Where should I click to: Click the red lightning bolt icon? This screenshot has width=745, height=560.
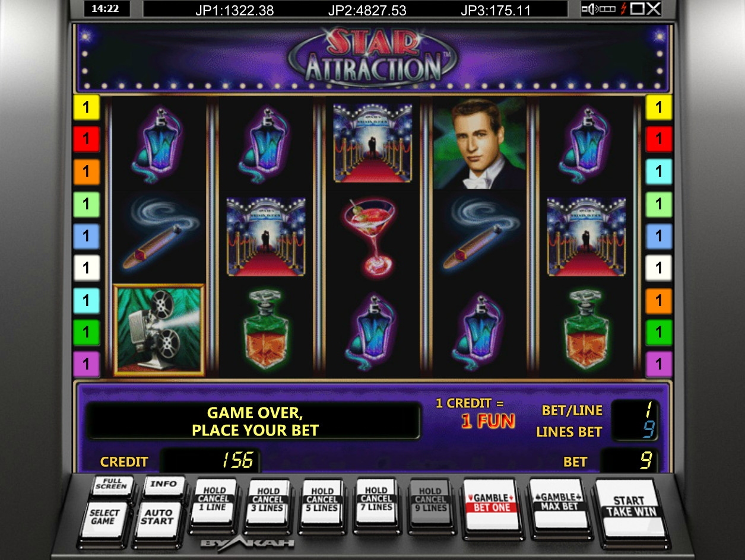click(x=623, y=9)
